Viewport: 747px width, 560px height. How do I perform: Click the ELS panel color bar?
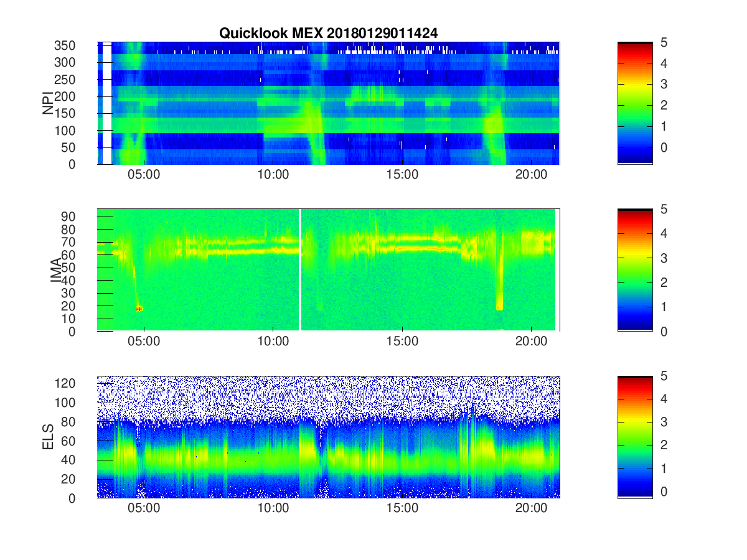[x=635, y=437]
